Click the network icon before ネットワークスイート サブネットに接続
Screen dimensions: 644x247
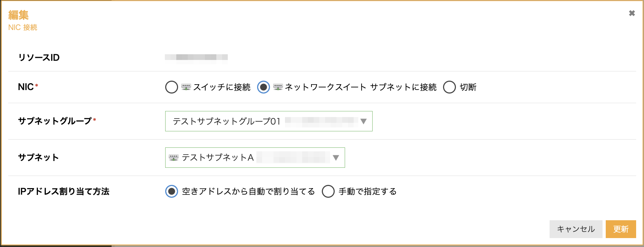click(x=278, y=87)
